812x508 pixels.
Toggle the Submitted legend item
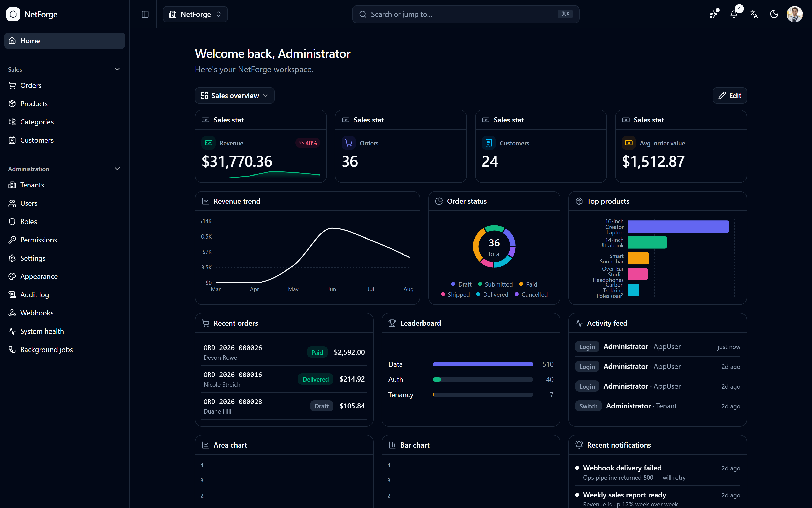click(x=495, y=284)
